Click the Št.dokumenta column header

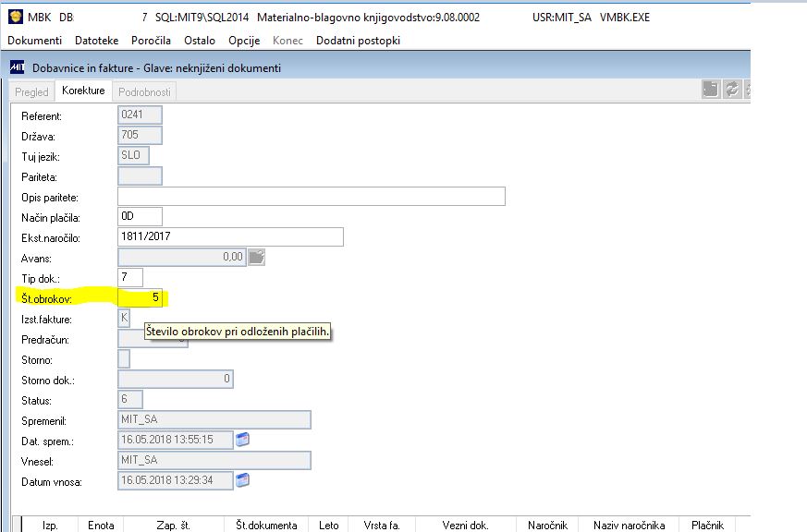266,525
